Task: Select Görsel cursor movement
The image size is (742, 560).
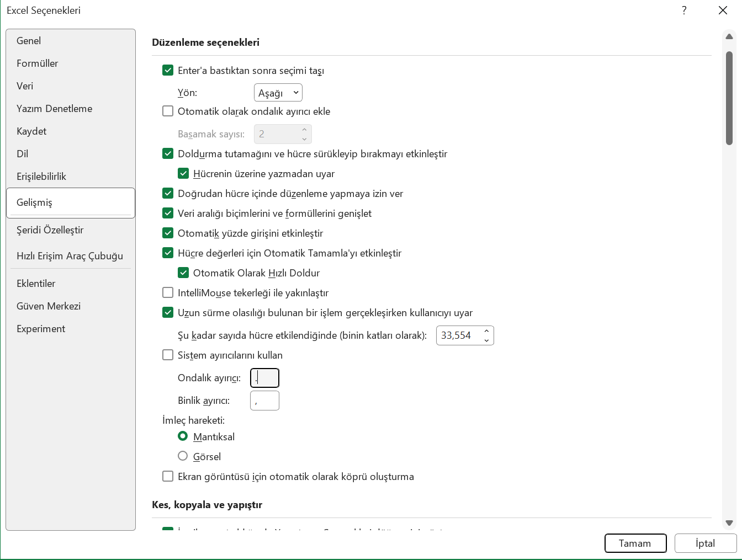Action: coord(183,456)
